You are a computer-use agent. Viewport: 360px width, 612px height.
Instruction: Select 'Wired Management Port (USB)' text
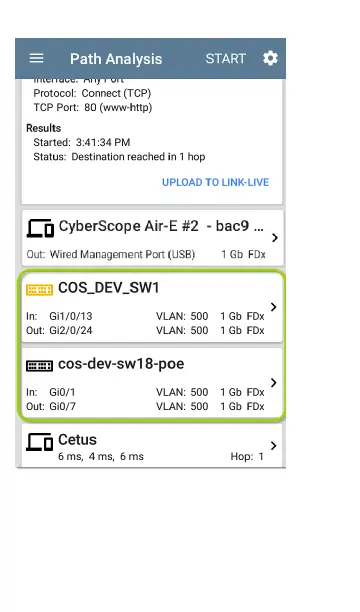[x=122, y=254]
